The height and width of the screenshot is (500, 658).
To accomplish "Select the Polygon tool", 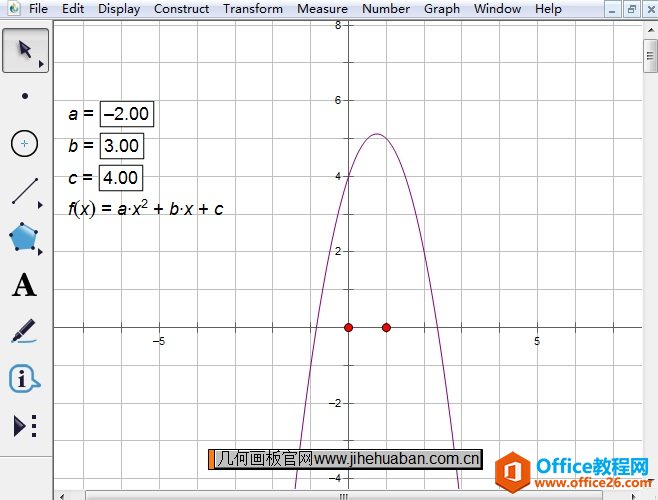I will coord(24,237).
